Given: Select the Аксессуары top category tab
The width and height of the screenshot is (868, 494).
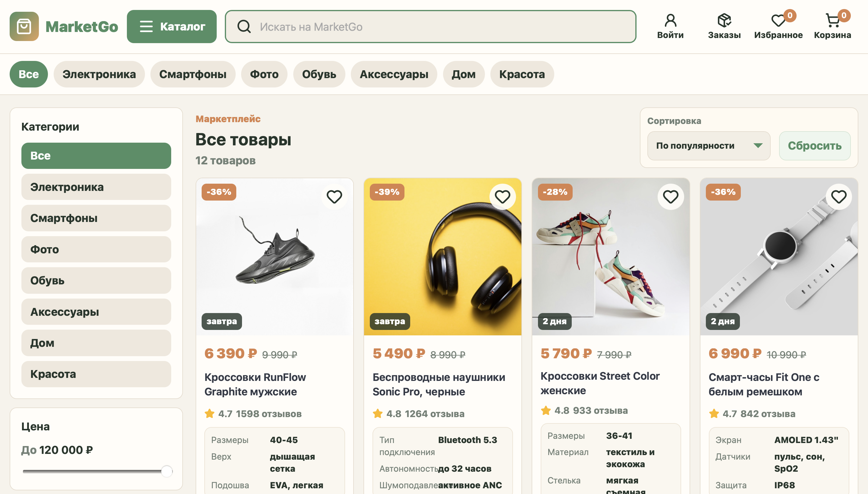Looking at the screenshot, I should pyautogui.click(x=394, y=74).
